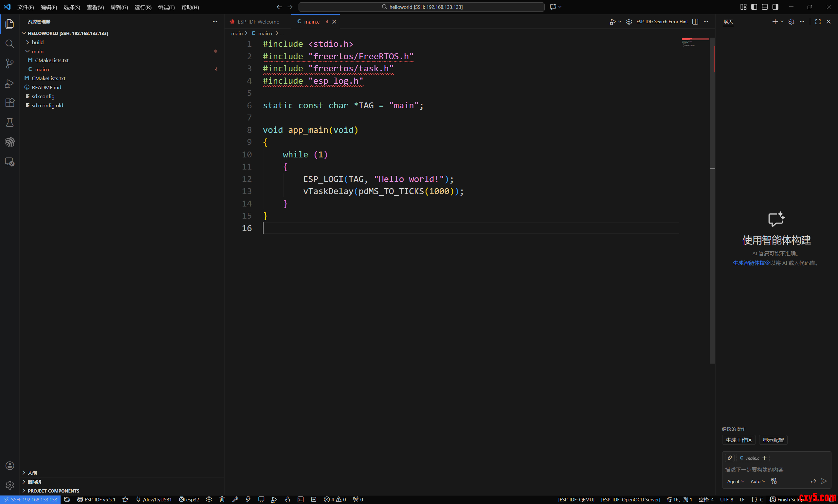Click the flash device lightning icon
Screen dimensions: 838x504
pyautogui.click(x=248, y=499)
